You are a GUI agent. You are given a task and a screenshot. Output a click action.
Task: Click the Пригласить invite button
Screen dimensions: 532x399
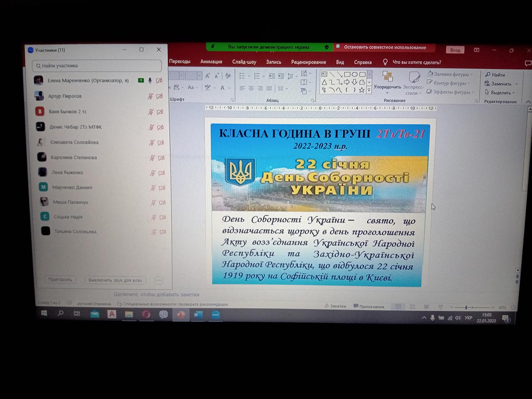coord(60,280)
